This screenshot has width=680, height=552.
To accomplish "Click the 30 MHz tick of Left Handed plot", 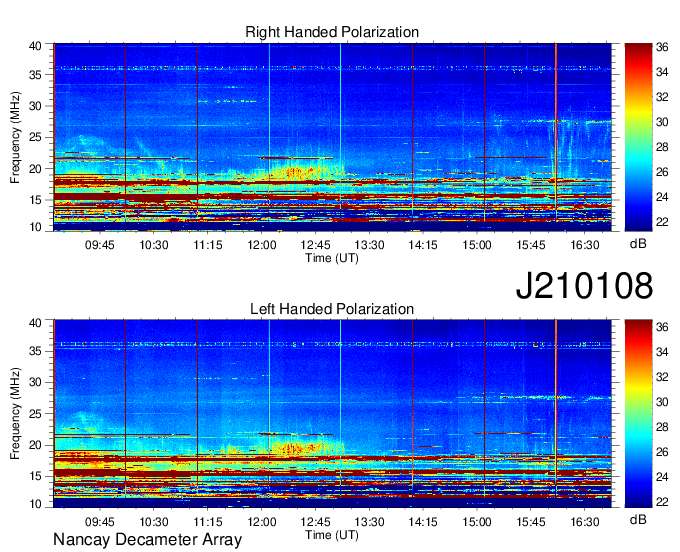I will coord(35,382).
